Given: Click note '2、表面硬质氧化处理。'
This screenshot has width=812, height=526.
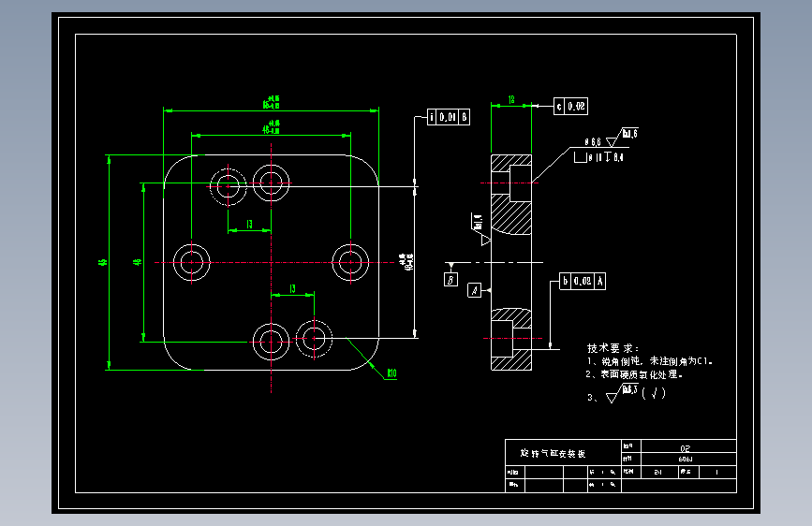Looking at the screenshot, I should 634,374.
